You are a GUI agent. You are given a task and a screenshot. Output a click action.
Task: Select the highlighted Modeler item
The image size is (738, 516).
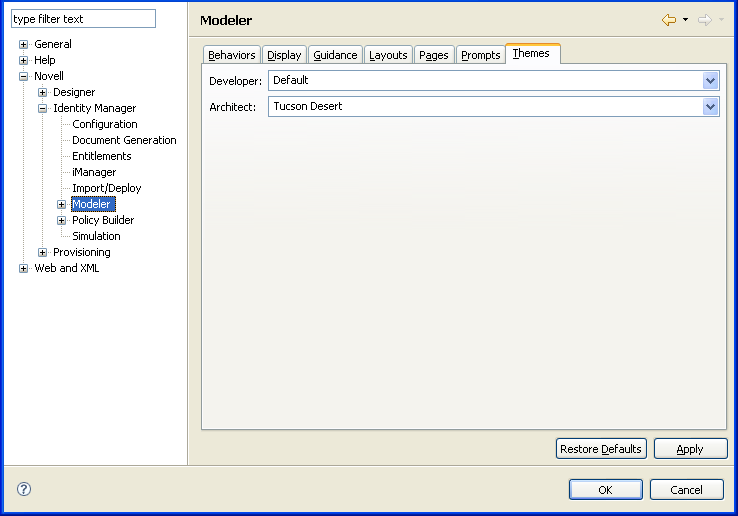(93, 204)
